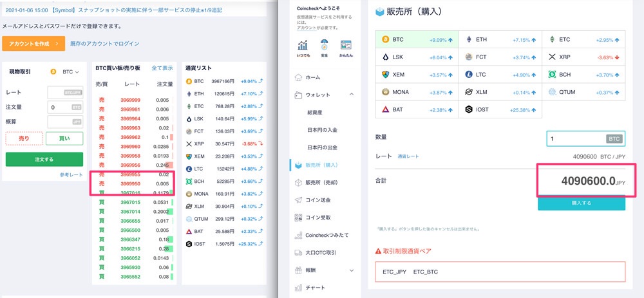
Task: Click the BAT icon in 通貨リスト
Action: (189, 232)
